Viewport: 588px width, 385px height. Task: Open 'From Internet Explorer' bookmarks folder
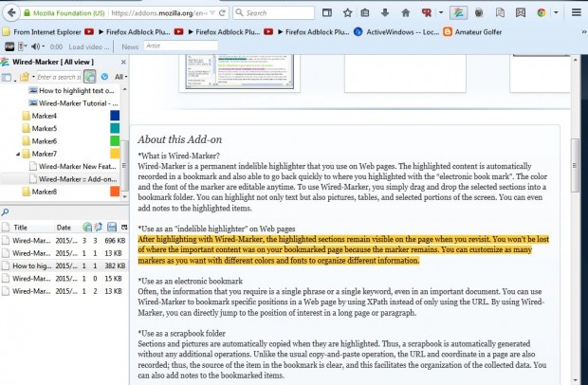42,32
